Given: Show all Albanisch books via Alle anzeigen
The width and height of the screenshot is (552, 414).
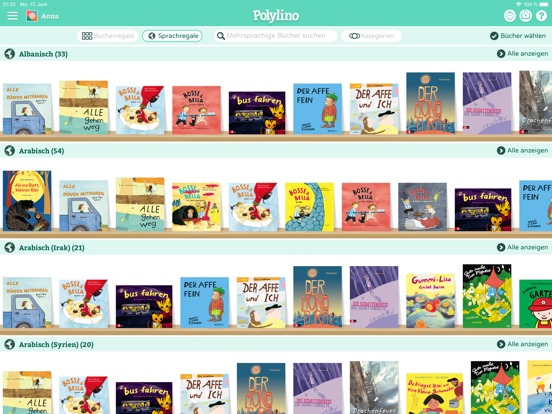Looking at the screenshot, I should pyautogui.click(x=522, y=54).
